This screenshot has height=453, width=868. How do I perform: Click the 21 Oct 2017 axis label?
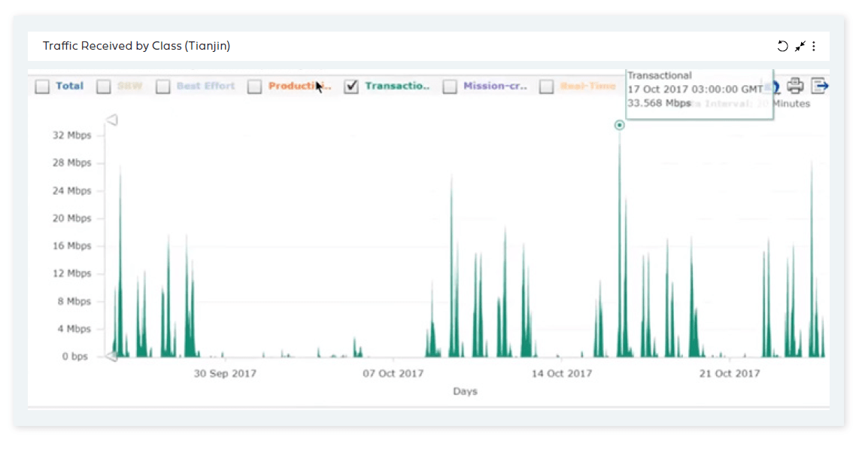pos(730,373)
